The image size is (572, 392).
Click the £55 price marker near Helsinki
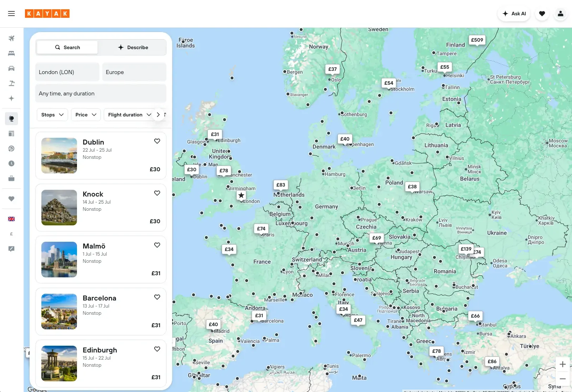(445, 67)
